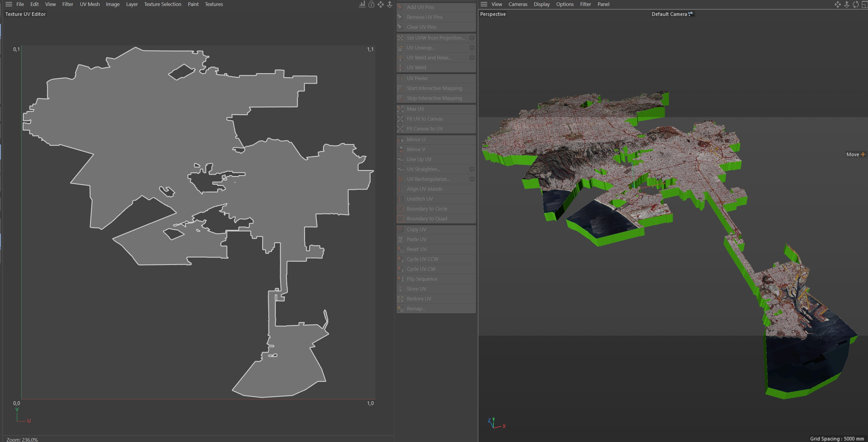
Task: Open UV Straighten settings gear
Action: [472, 169]
